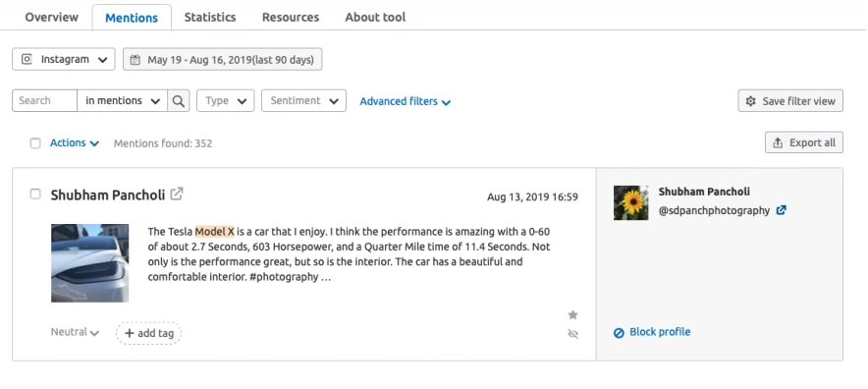Click the star favorite icon on mention
The height and width of the screenshot is (389, 868).
pos(573,315)
